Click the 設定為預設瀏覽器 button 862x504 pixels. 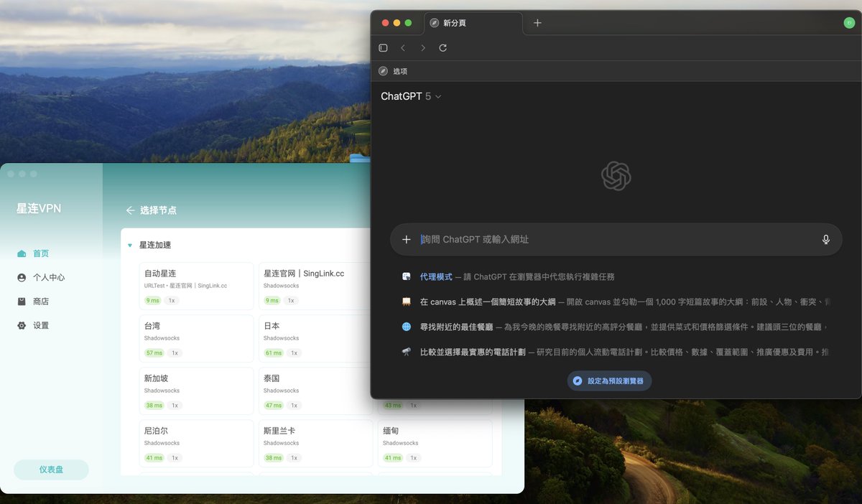coord(608,381)
